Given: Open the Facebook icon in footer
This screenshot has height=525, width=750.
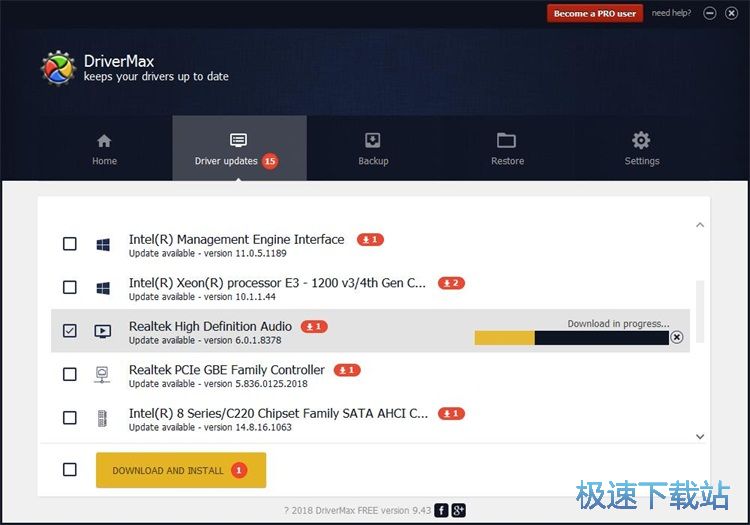Looking at the screenshot, I should [441, 511].
